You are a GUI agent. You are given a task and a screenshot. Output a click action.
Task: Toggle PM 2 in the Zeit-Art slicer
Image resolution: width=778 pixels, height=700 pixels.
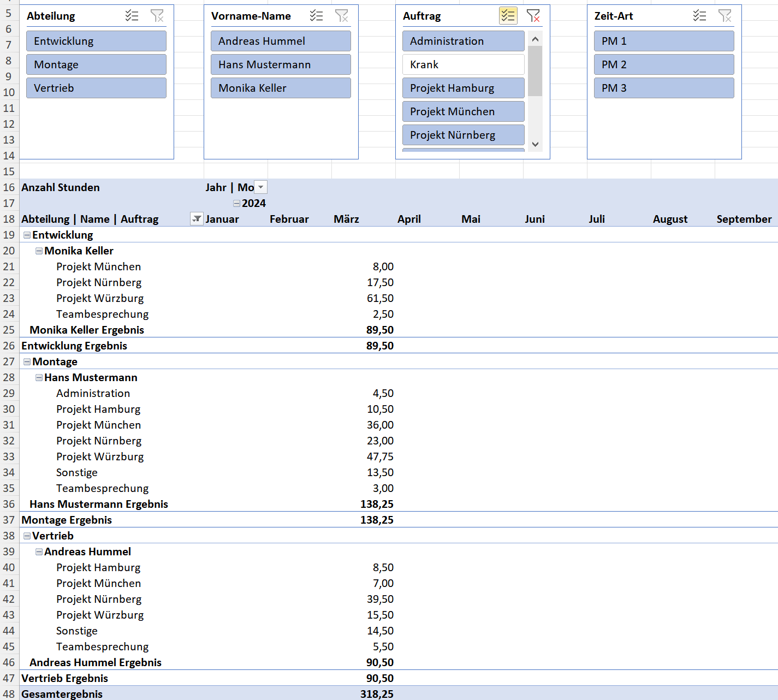click(x=663, y=64)
